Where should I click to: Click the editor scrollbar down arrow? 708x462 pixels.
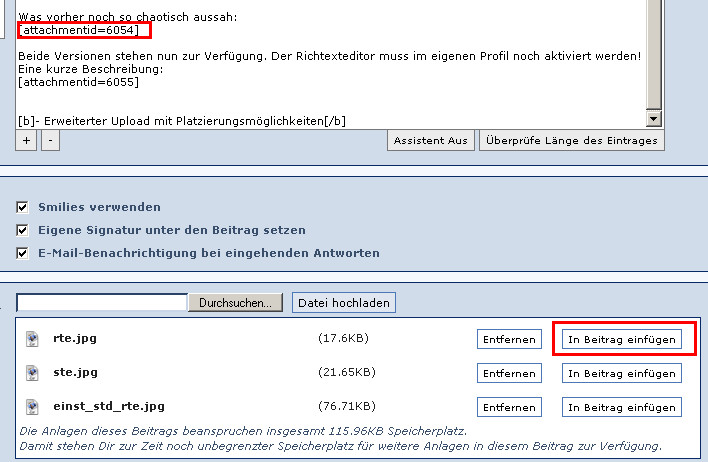point(654,119)
